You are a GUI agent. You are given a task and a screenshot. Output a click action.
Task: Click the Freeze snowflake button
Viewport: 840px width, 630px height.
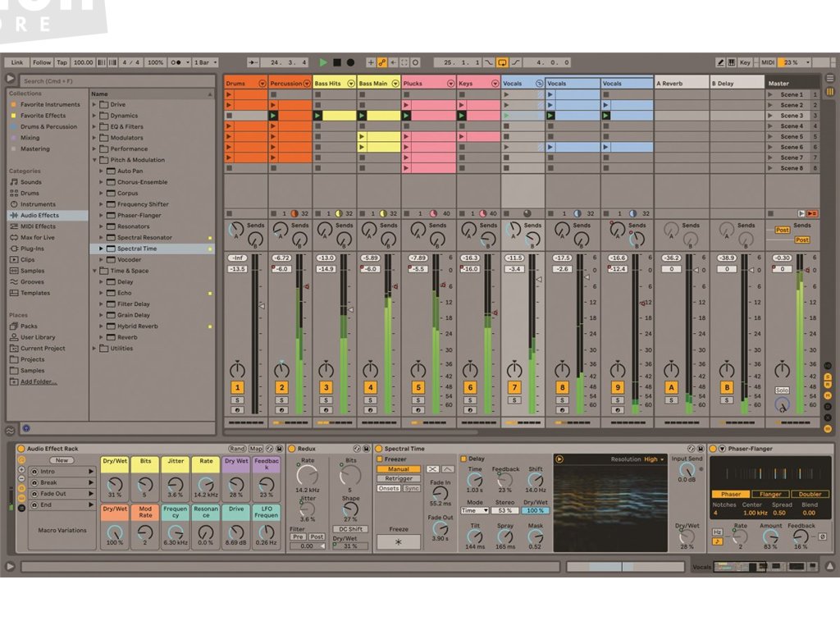tap(399, 542)
